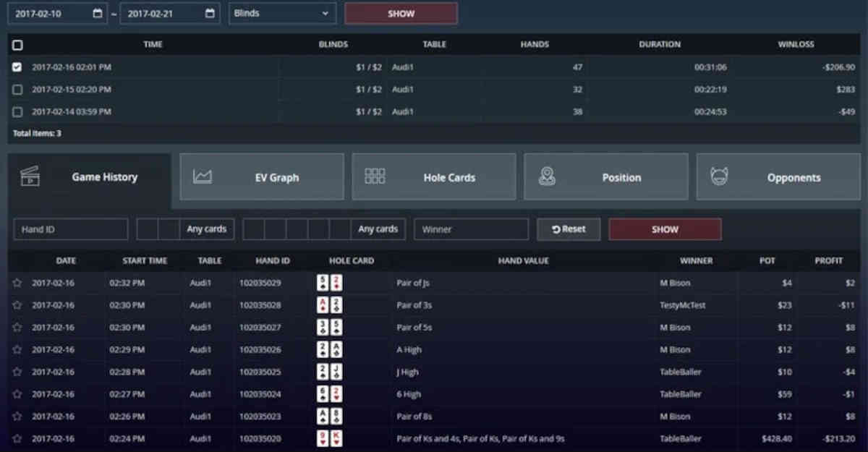Sort hands by HAND VALUE column header
The width and height of the screenshot is (868, 452).
(x=523, y=261)
